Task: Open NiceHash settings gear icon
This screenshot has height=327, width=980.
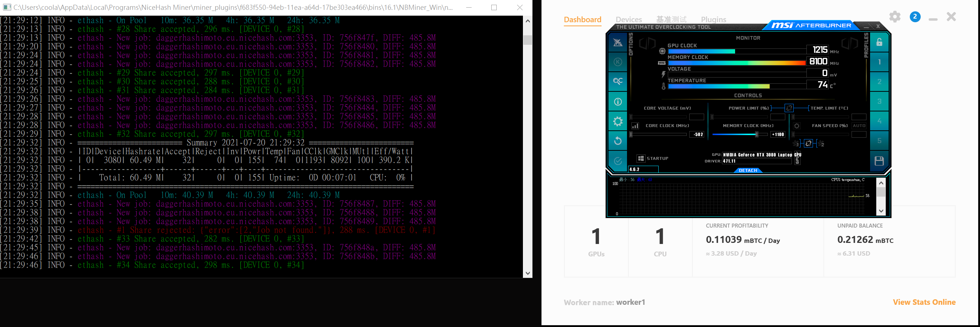Action: point(895,17)
